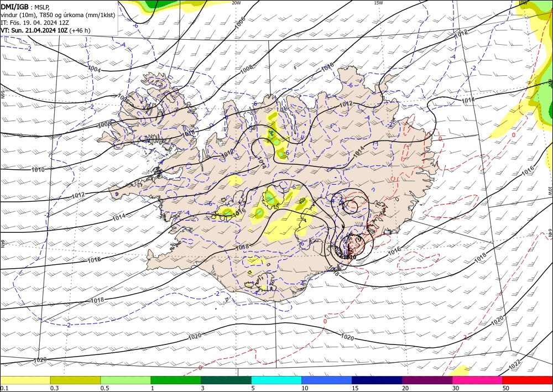Select the pink 30–50 legend swatch
This screenshot has height=392, width=553.
coord(478,380)
